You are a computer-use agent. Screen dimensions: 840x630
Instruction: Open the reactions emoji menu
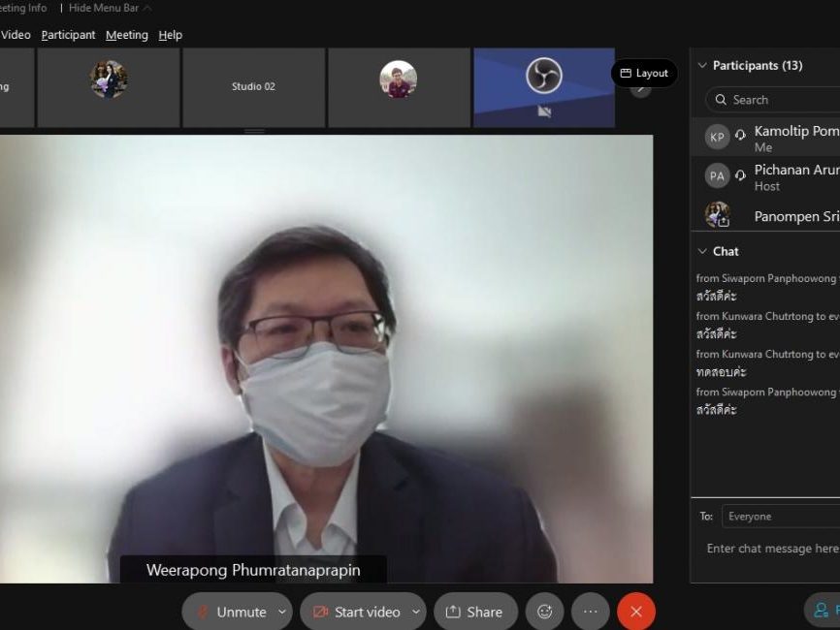(x=544, y=612)
